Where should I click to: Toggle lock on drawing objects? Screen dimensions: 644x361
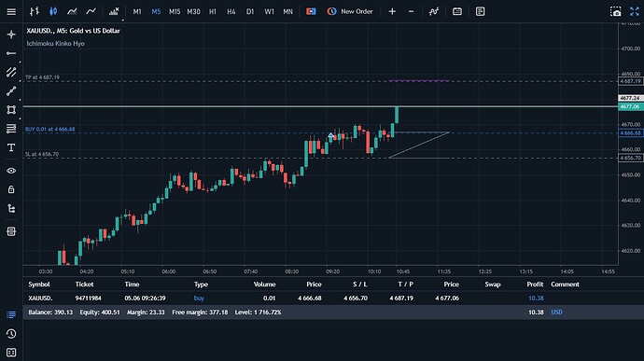coord(11,189)
